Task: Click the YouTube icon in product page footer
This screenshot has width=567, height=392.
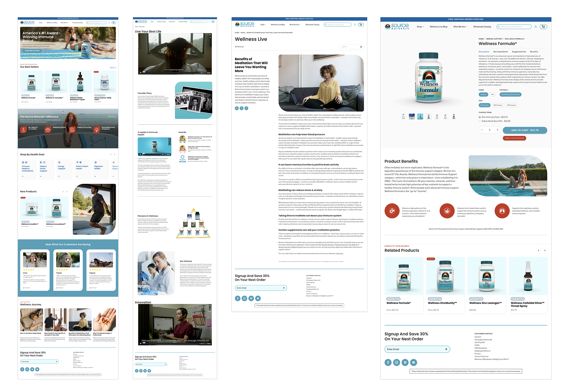Action: point(413,362)
